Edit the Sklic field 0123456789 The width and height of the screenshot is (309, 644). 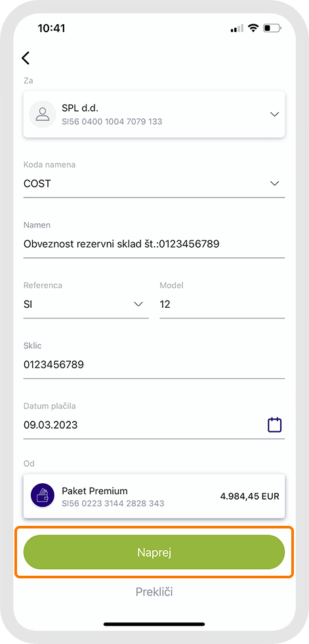(x=154, y=364)
